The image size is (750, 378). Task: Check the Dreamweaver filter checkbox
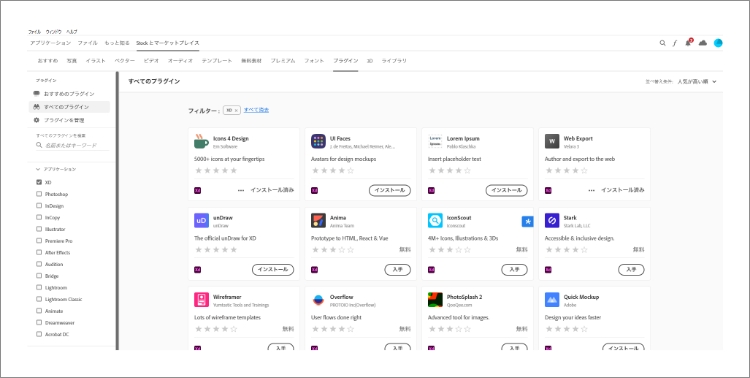pyautogui.click(x=39, y=322)
